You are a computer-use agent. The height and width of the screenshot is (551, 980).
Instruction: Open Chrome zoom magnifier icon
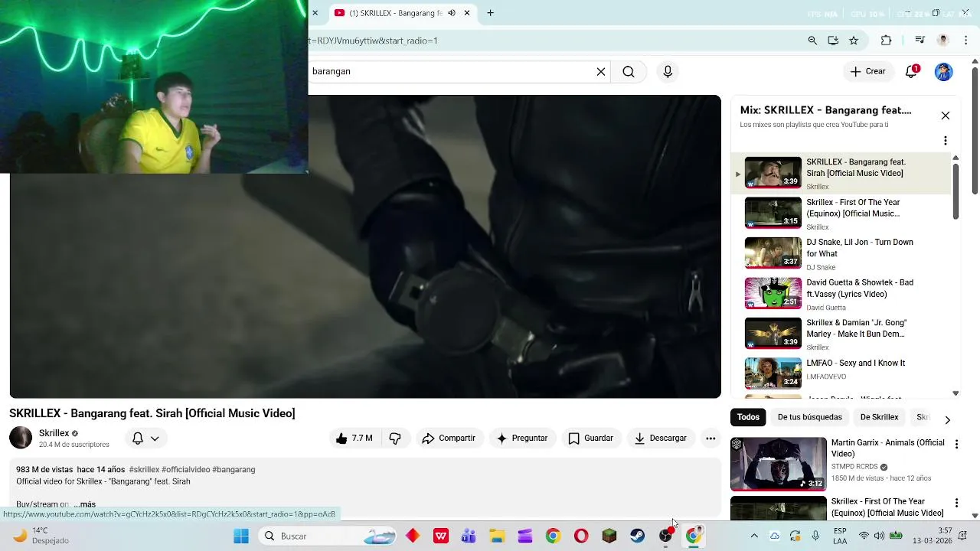[812, 41]
